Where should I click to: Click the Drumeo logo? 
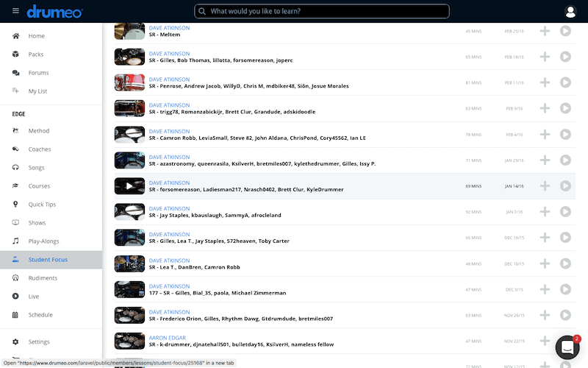pos(54,12)
